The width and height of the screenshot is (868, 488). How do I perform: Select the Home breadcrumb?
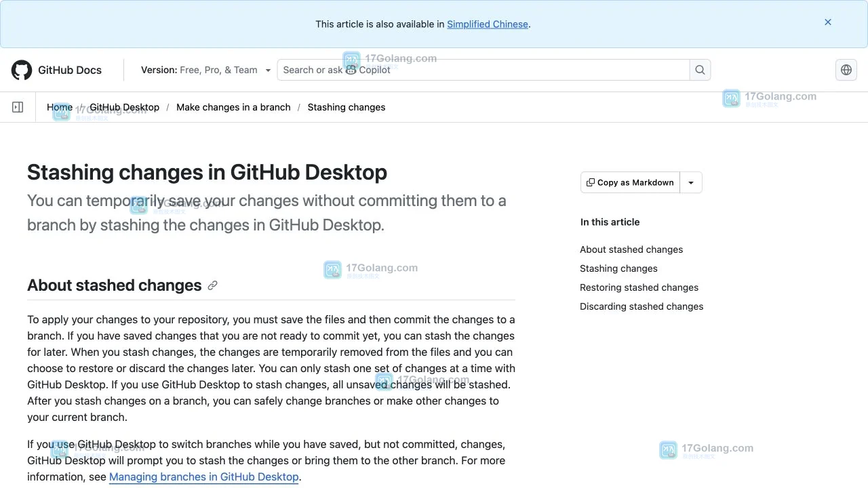pos(60,107)
